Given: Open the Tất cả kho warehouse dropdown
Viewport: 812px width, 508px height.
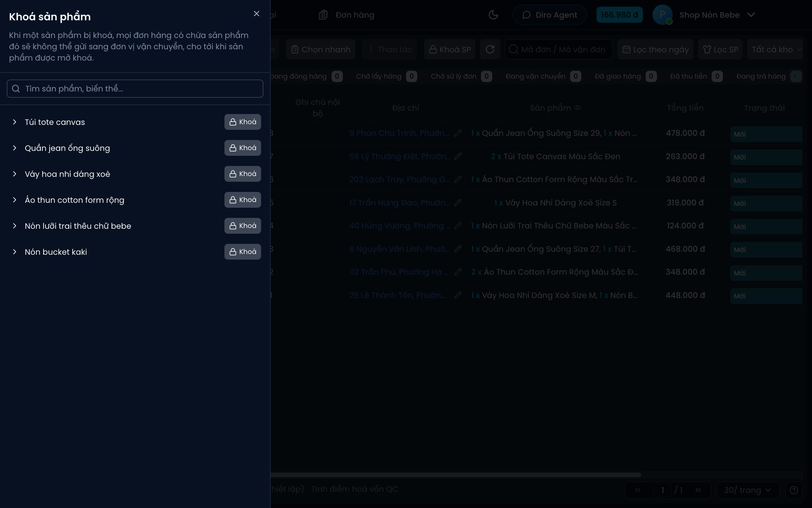Looking at the screenshot, I should [775, 49].
